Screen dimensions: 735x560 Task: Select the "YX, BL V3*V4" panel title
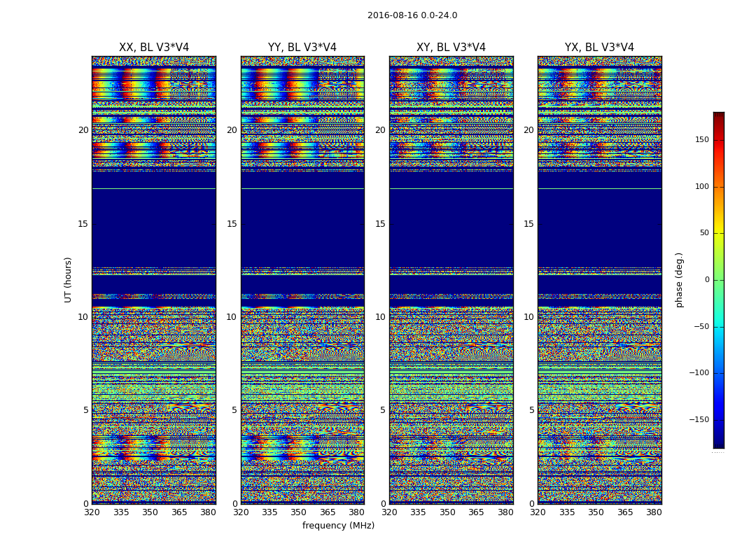[599, 48]
